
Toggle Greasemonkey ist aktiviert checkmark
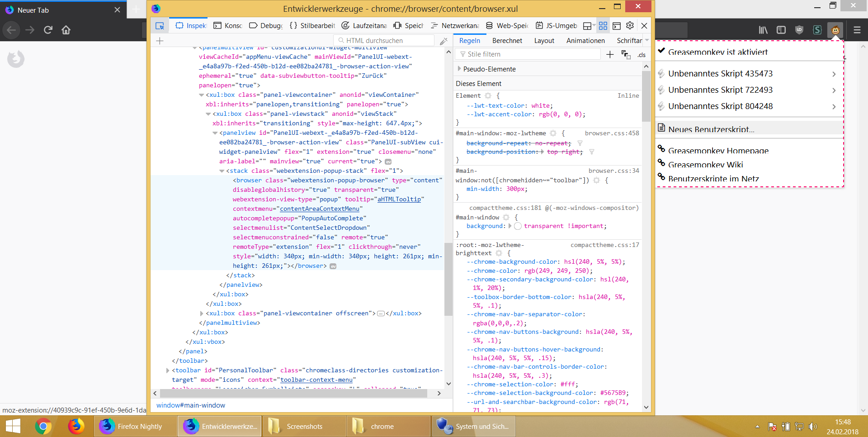pyautogui.click(x=661, y=51)
